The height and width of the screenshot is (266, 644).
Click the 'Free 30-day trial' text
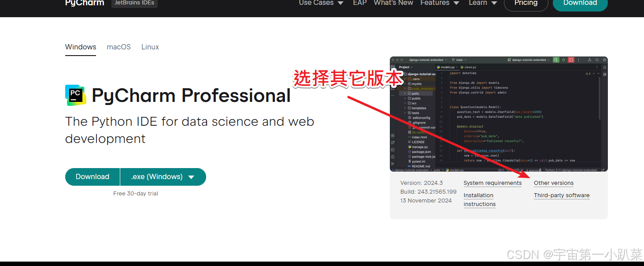136,194
